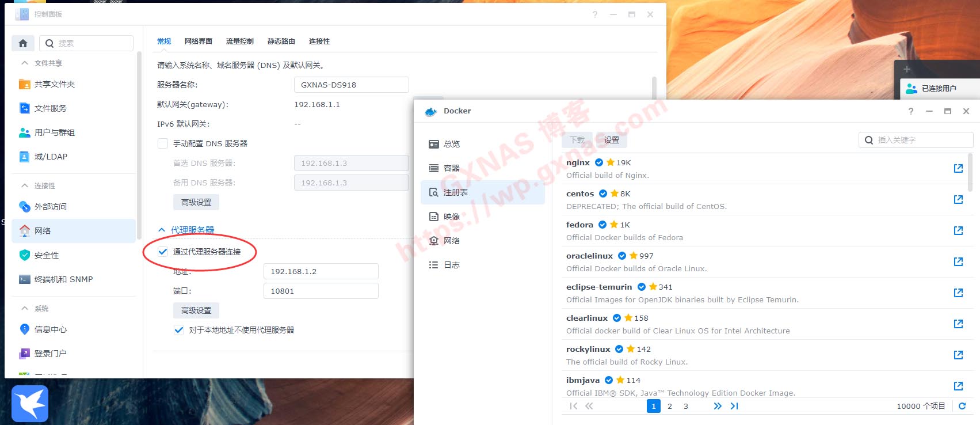Viewport: 980px width, 425px height.
Task: Open nginx external link icon
Action: click(958, 168)
